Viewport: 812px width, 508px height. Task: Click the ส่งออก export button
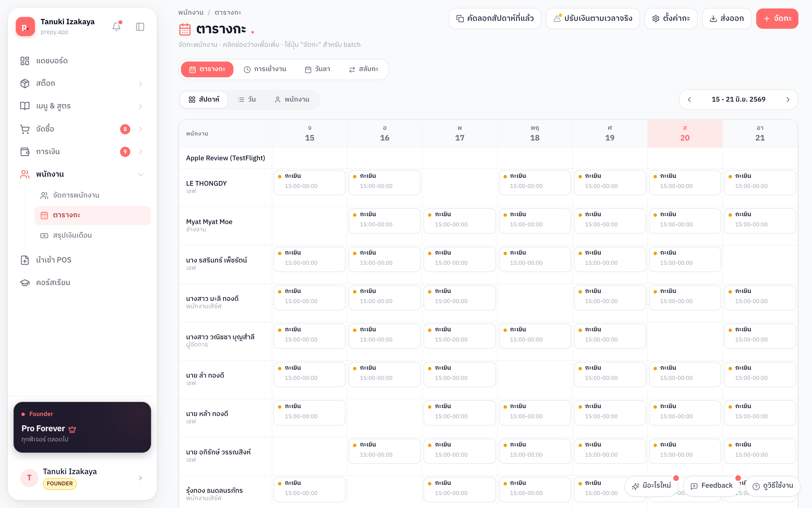coord(727,18)
